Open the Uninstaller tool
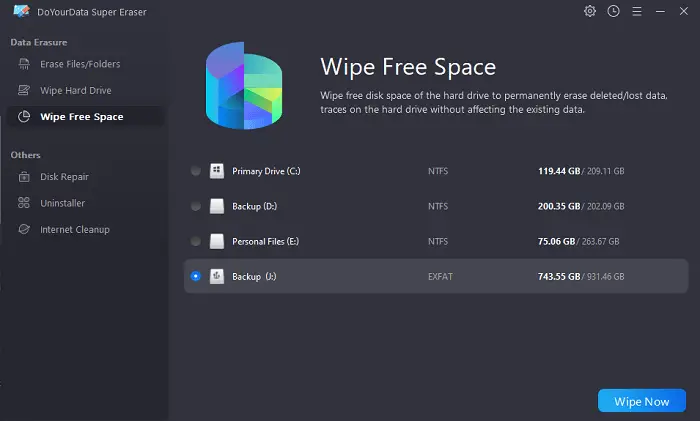The width and height of the screenshot is (700, 421). pyautogui.click(x=86, y=203)
